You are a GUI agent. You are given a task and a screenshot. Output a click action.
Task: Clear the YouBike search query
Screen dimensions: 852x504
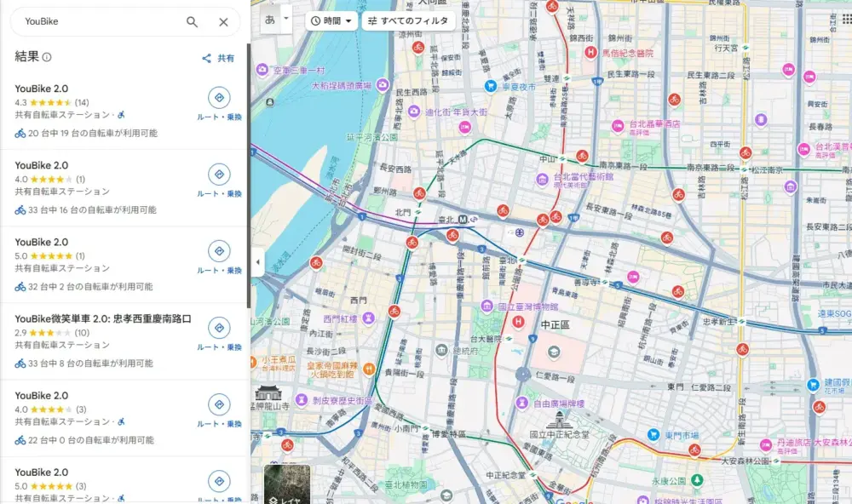(223, 22)
